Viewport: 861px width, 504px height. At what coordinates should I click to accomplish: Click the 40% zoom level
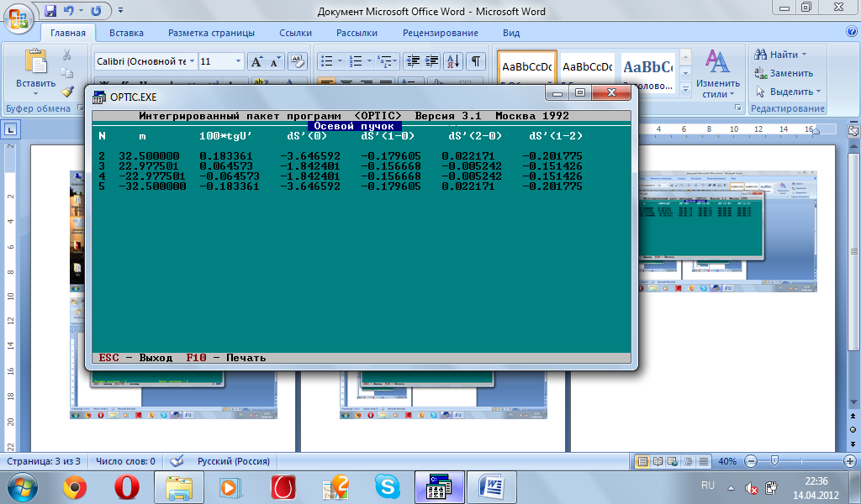point(727,461)
